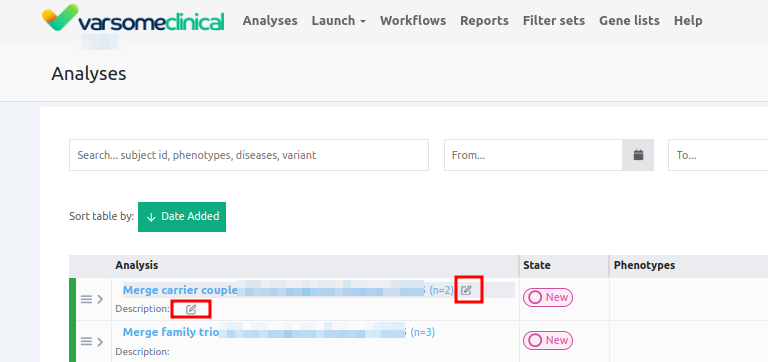The height and width of the screenshot is (362, 768).
Task: Click New state badge for family trio
Action: point(548,340)
